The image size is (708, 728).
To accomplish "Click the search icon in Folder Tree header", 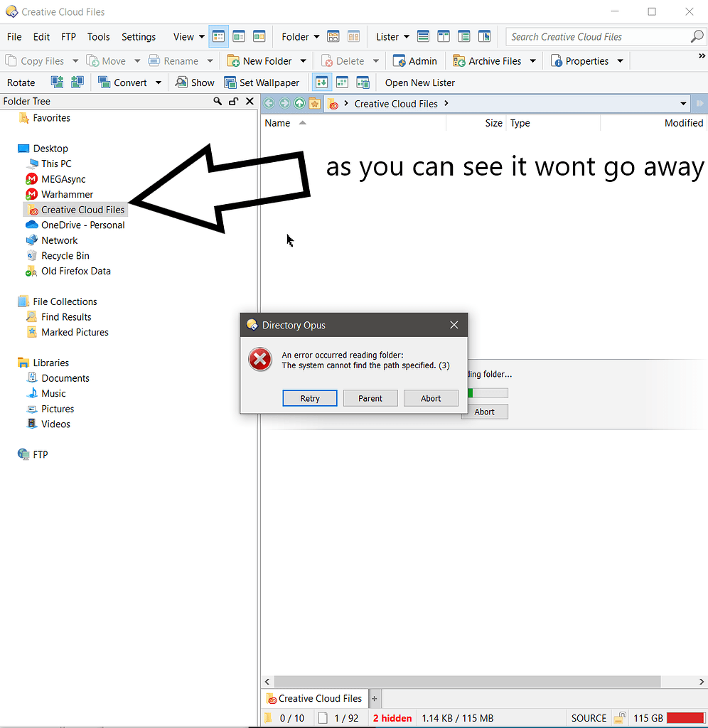I will pos(218,102).
